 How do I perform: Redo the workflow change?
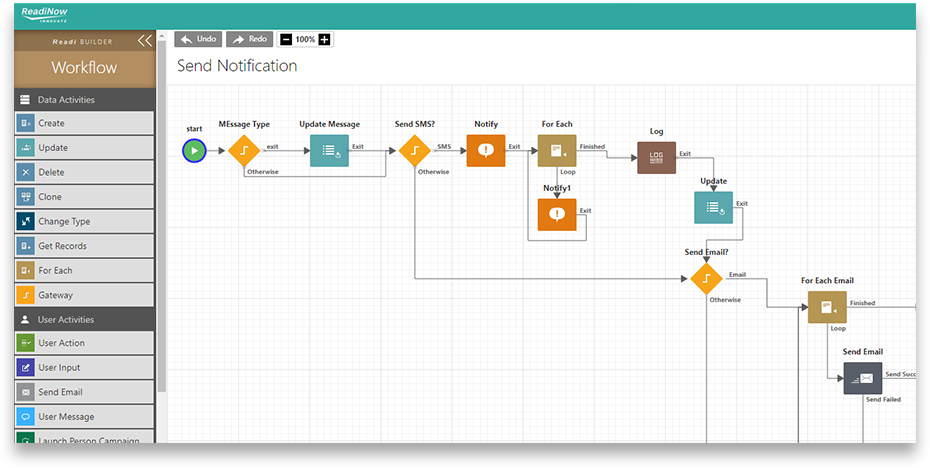tap(250, 39)
